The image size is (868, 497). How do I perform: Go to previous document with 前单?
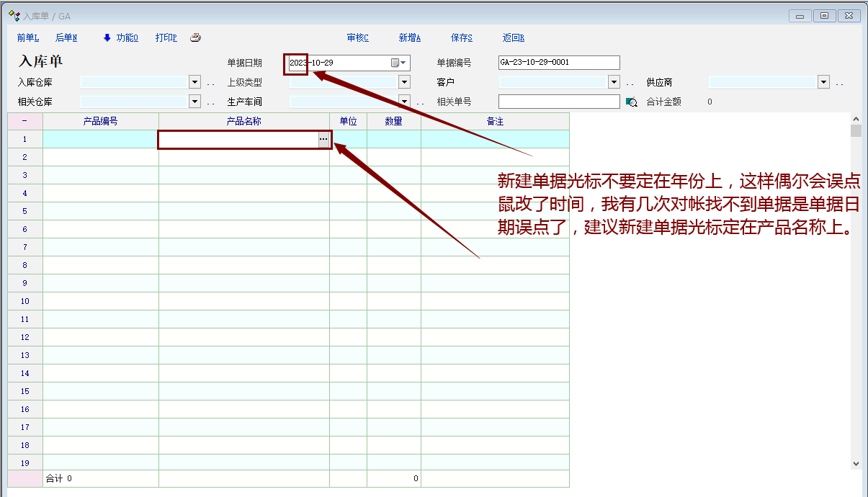[28, 38]
